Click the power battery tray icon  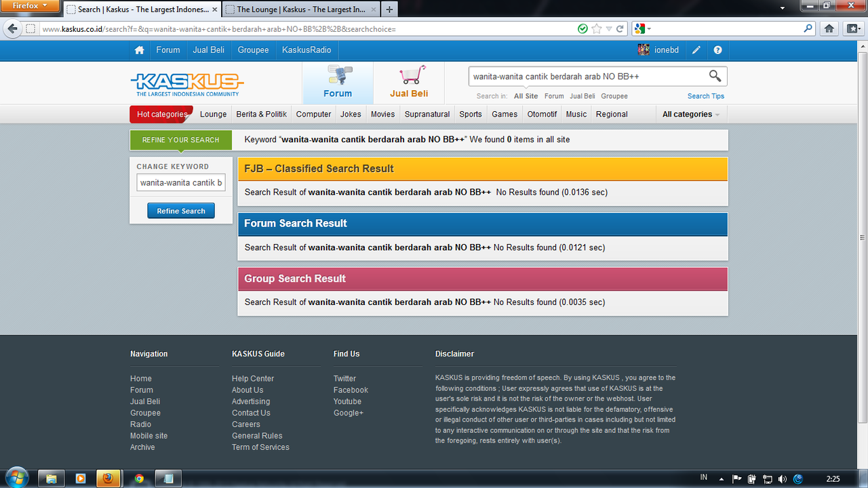tap(752, 479)
